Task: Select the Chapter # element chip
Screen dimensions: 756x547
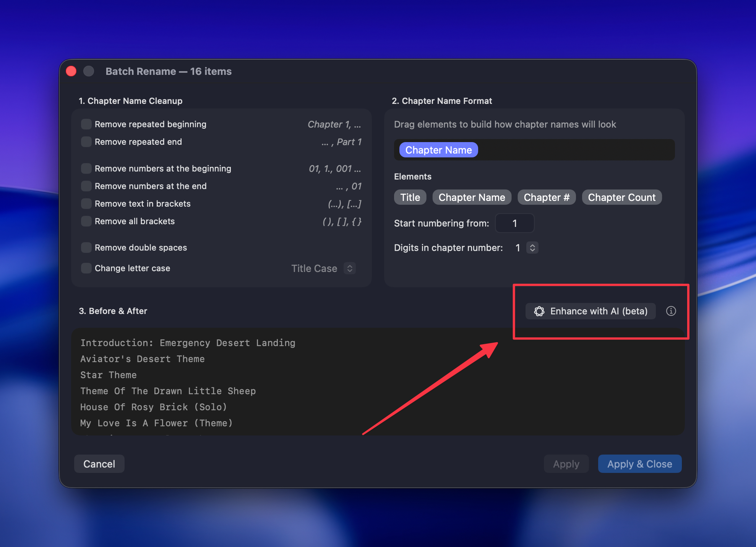Action: click(x=547, y=197)
